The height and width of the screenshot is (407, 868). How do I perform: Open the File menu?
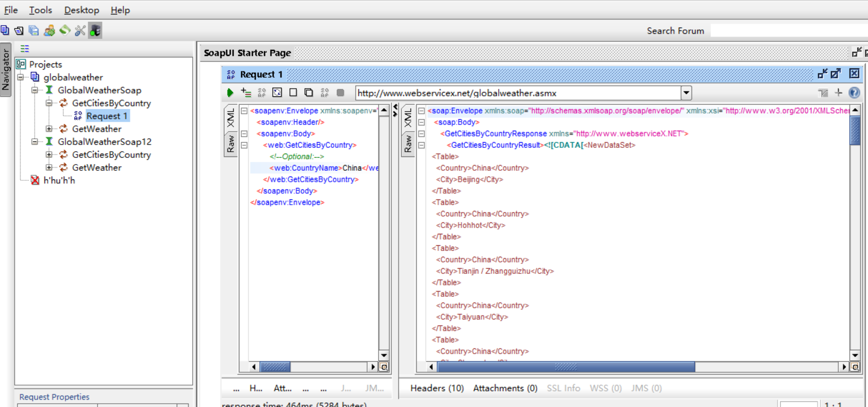coord(10,10)
